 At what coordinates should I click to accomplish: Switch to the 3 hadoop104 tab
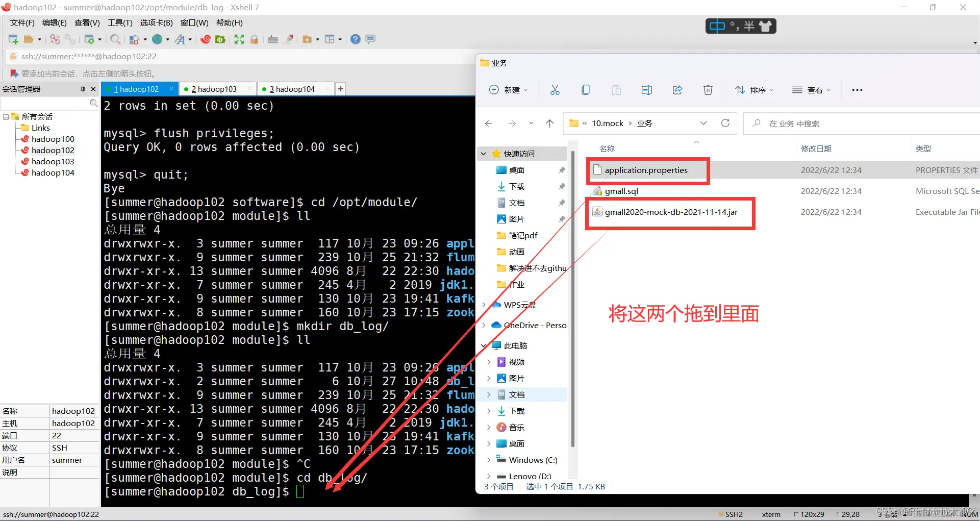coord(292,89)
